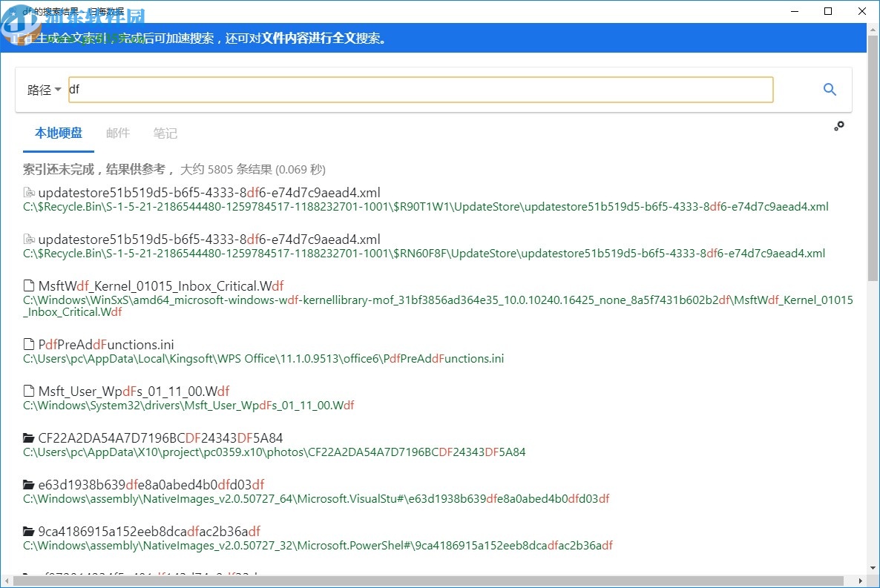Click the $R90T1W1 Recycle.Bin path
The width and height of the screenshot is (880, 588).
click(x=425, y=206)
